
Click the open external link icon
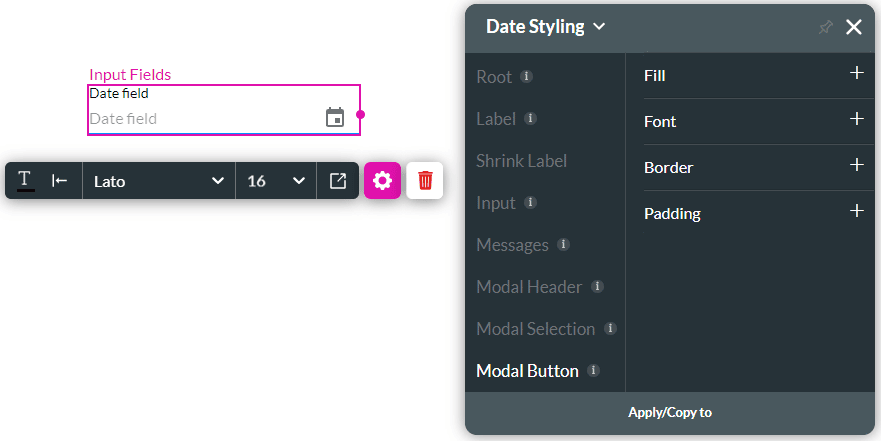(338, 181)
